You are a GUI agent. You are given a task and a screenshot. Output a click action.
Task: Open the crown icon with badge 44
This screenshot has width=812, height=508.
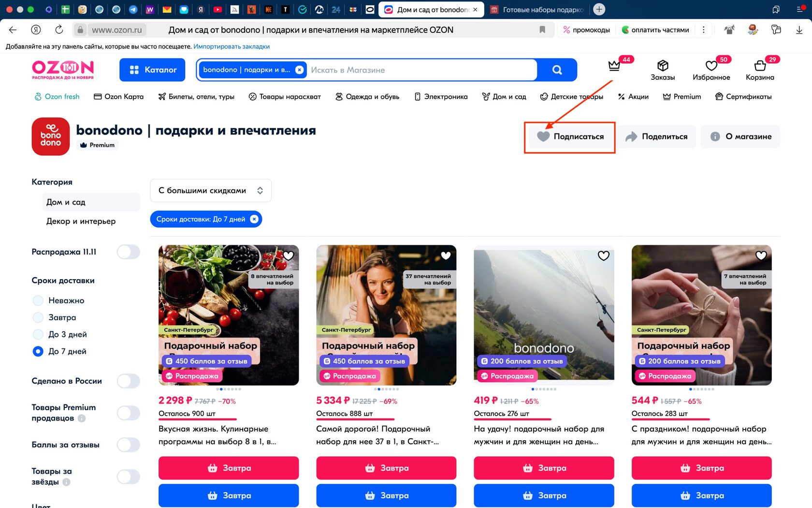click(614, 66)
